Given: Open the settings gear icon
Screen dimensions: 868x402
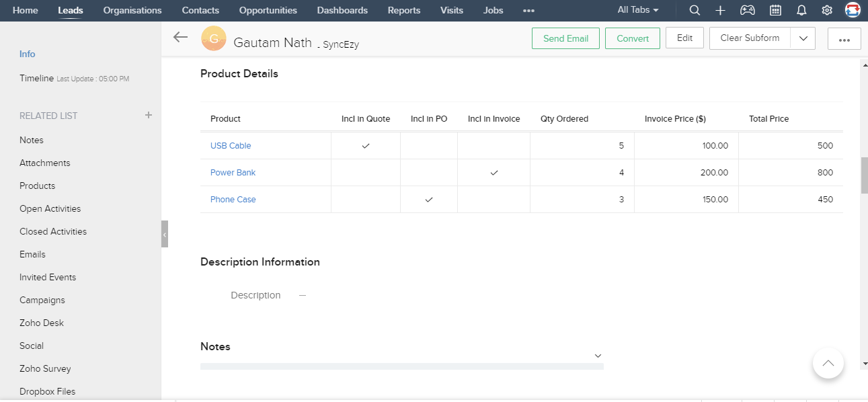Looking at the screenshot, I should (827, 10).
